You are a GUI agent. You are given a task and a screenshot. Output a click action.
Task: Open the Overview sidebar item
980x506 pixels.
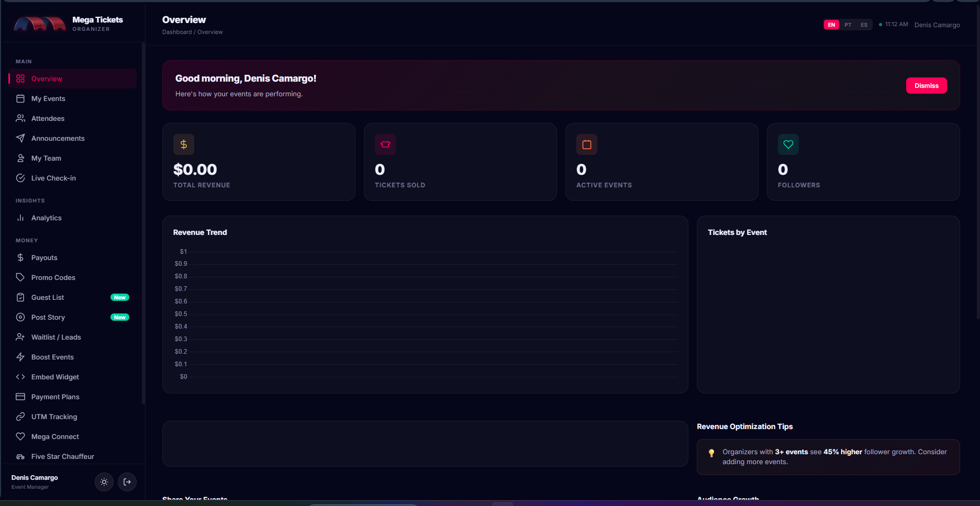72,78
